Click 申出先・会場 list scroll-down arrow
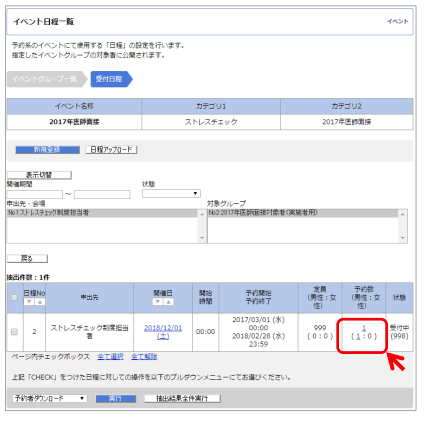 point(202,238)
